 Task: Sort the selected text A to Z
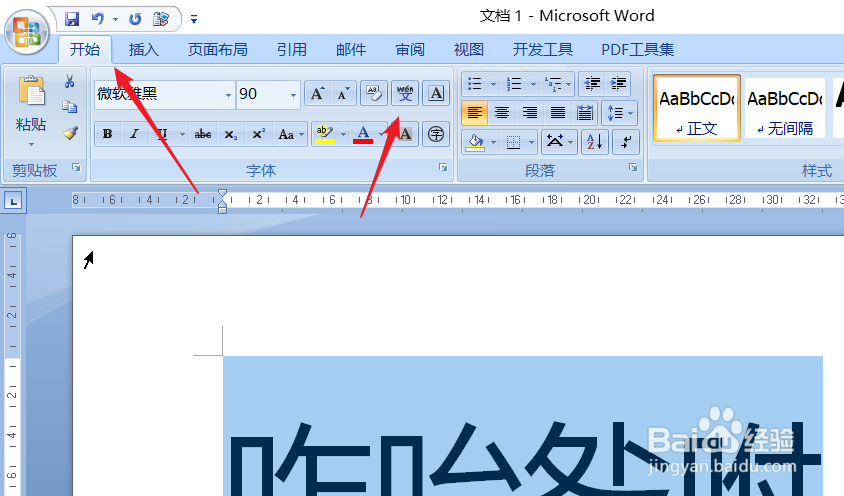pos(595,142)
